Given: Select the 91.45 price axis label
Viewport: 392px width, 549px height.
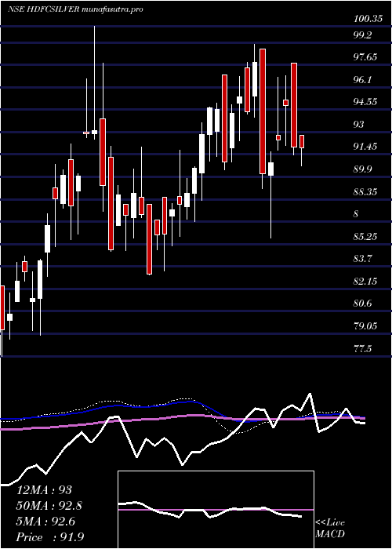Looking at the screenshot, I should [365, 147].
